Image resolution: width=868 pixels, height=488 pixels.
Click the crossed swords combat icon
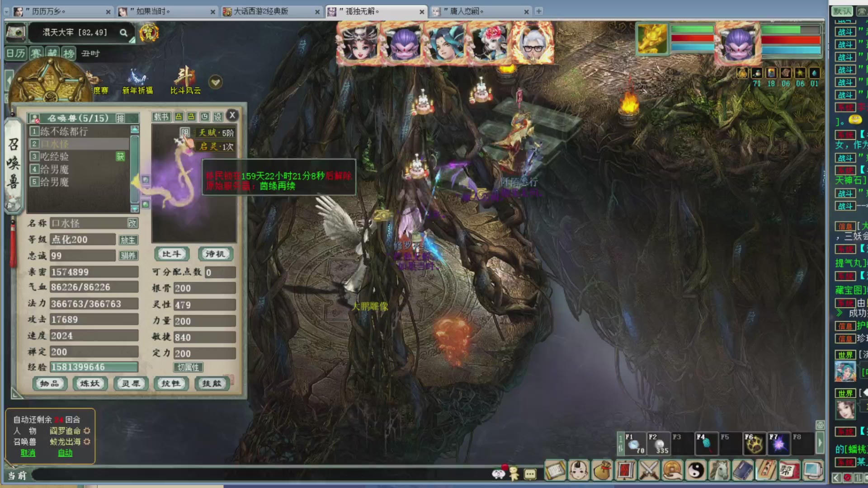pos(649,470)
